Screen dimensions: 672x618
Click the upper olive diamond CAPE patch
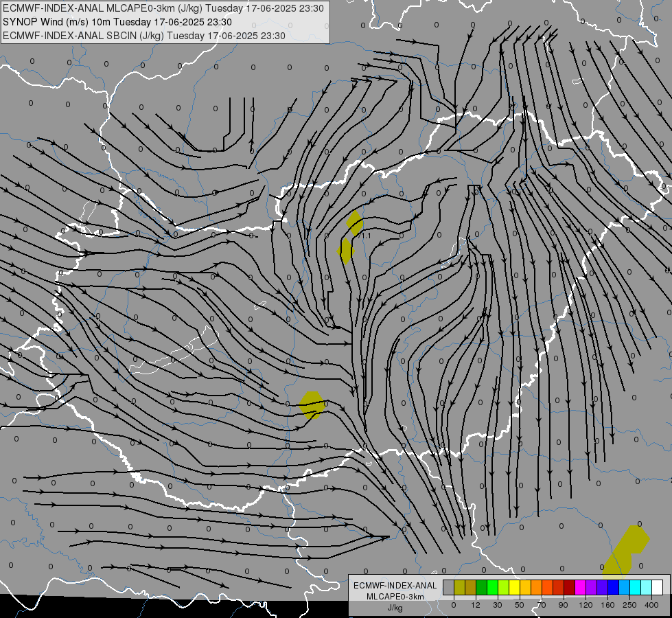[x=354, y=223]
